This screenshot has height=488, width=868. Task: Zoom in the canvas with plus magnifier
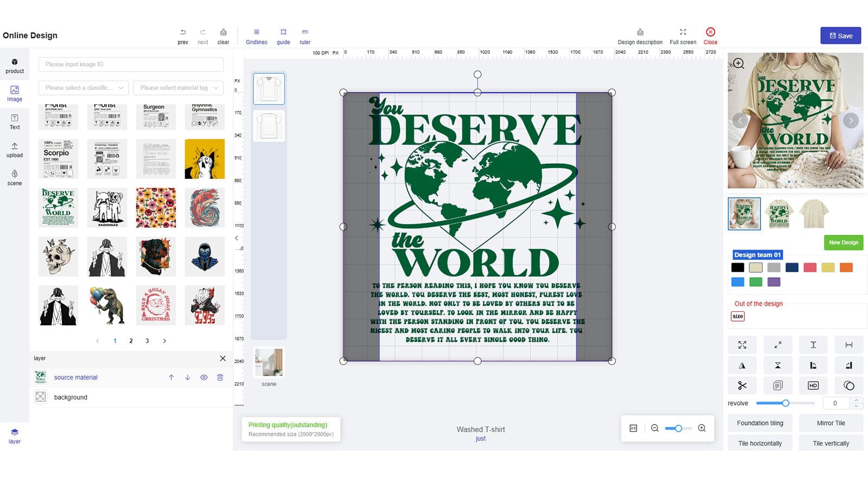click(x=701, y=428)
